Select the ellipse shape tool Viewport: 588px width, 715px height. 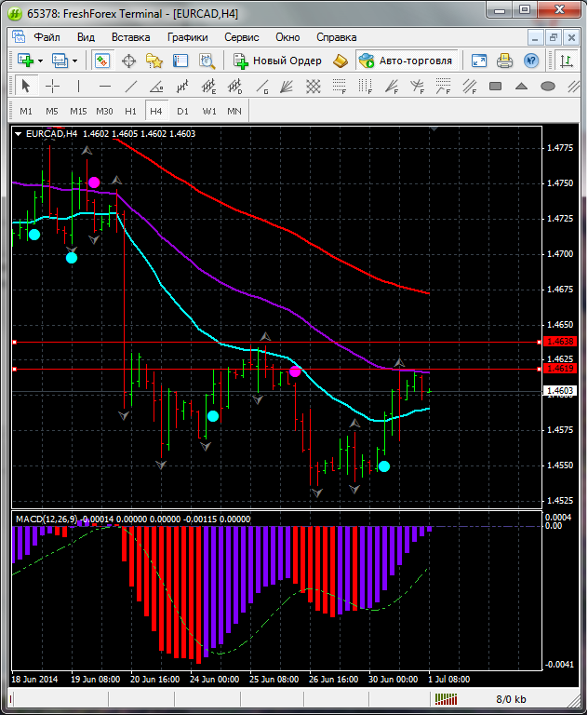[x=548, y=87]
